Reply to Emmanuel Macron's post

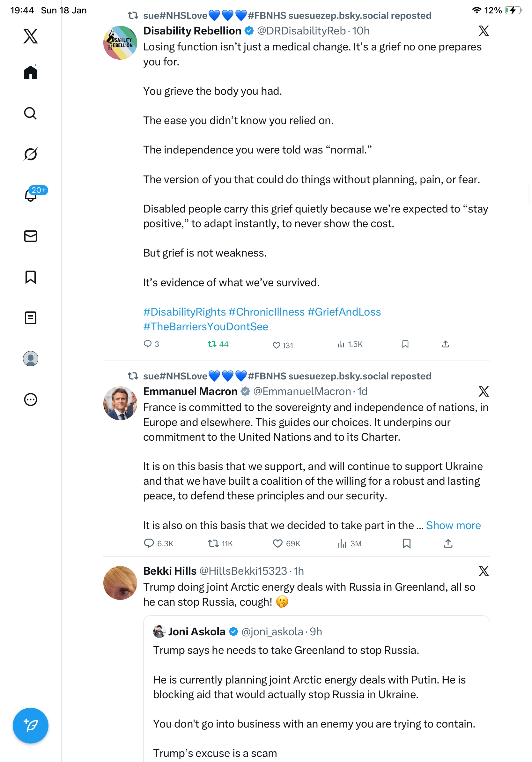(149, 544)
